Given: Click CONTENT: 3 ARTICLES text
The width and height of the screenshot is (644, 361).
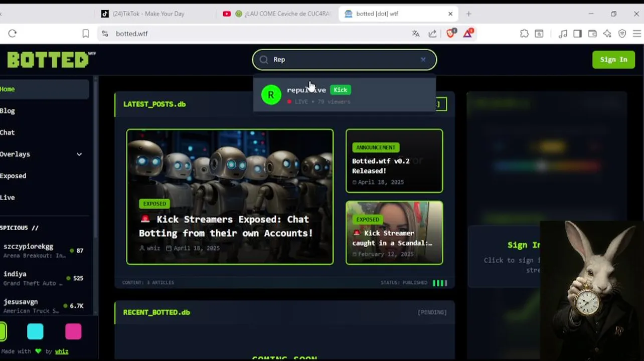Looking at the screenshot, I should click(148, 283).
